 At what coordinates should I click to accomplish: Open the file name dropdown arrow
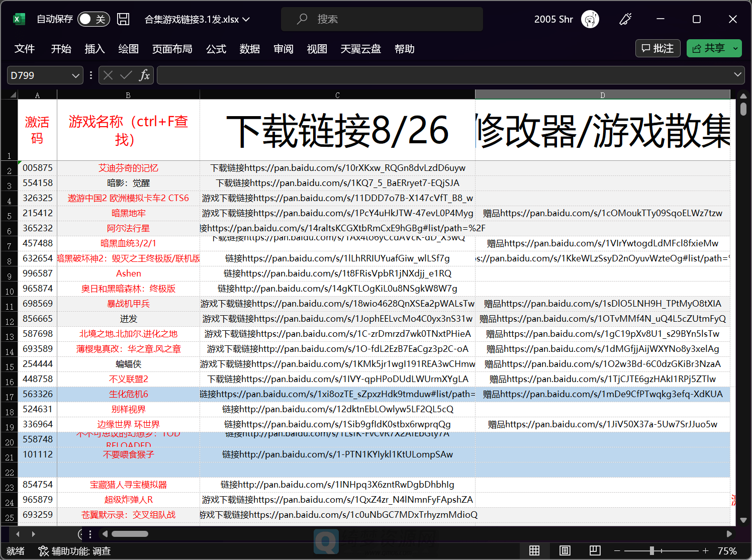click(246, 19)
